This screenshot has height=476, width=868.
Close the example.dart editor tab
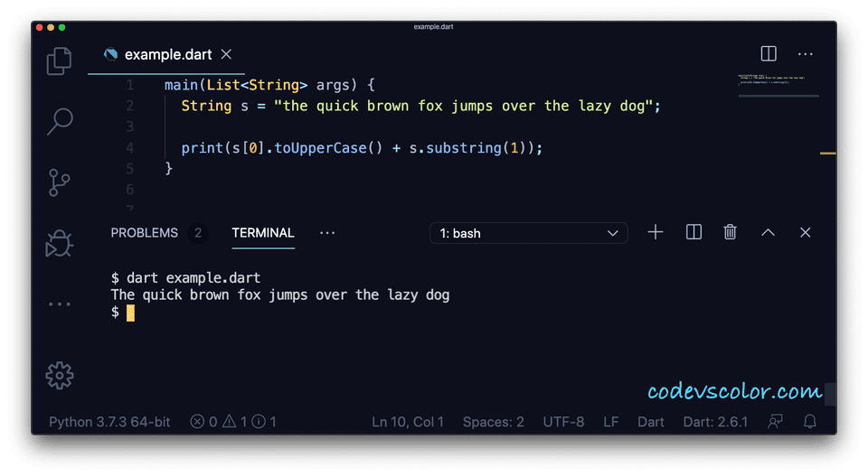(x=226, y=54)
